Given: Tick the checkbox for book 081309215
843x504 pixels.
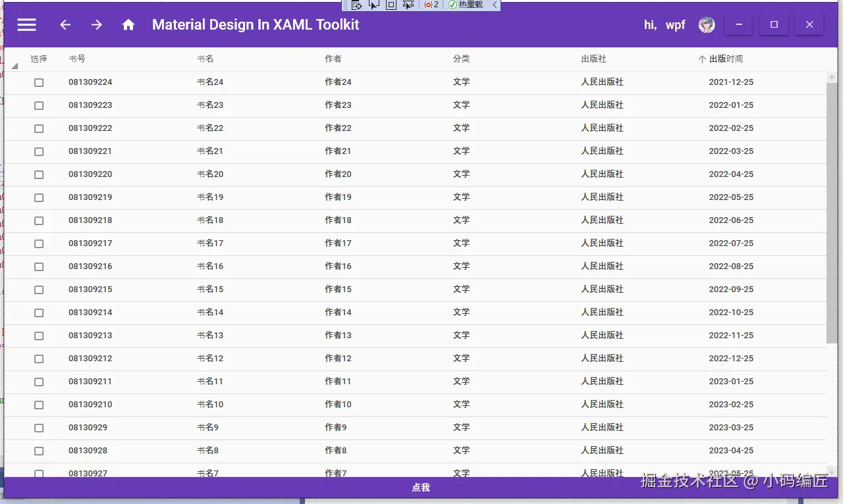Looking at the screenshot, I should (x=39, y=290).
